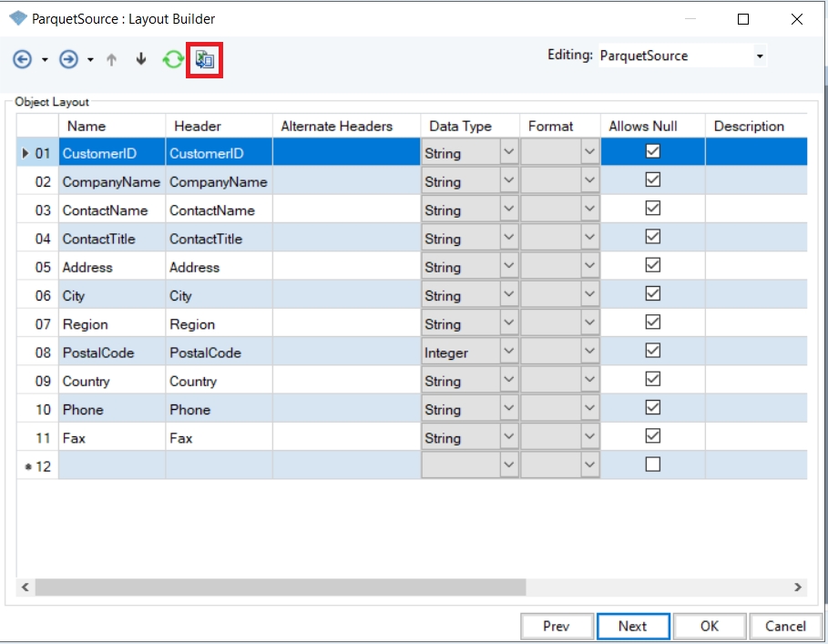
Task: Click the horizontal scrollbar thumb
Action: [281, 588]
